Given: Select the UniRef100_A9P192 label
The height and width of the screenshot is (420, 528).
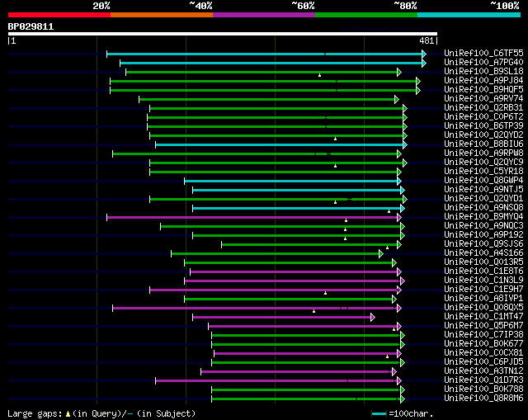Looking at the screenshot, I should pyautogui.click(x=483, y=235).
